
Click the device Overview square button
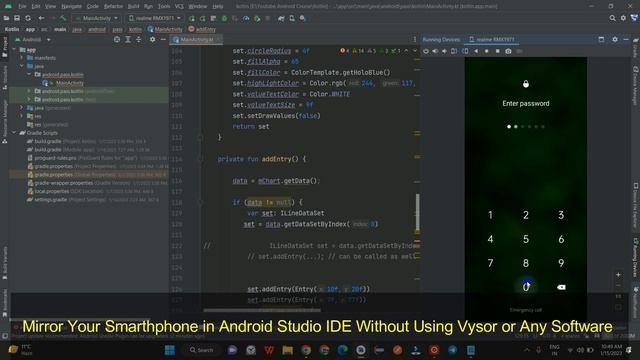[x=498, y=51]
